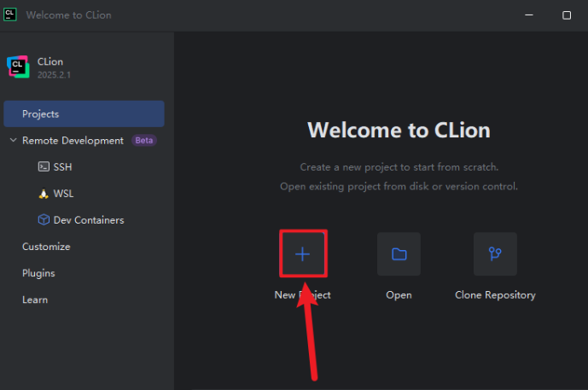
Task: Click the Open folder icon
Action: [399, 253]
